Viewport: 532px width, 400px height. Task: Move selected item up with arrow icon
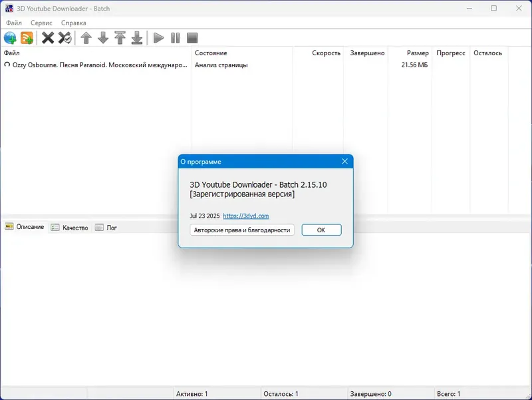(x=86, y=38)
